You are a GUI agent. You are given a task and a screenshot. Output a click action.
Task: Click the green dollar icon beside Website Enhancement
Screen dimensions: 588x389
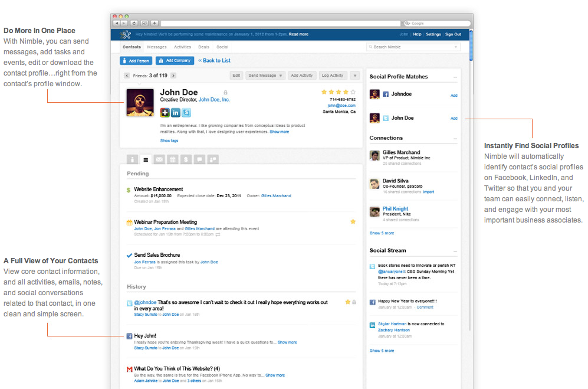pyautogui.click(x=129, y=191)
